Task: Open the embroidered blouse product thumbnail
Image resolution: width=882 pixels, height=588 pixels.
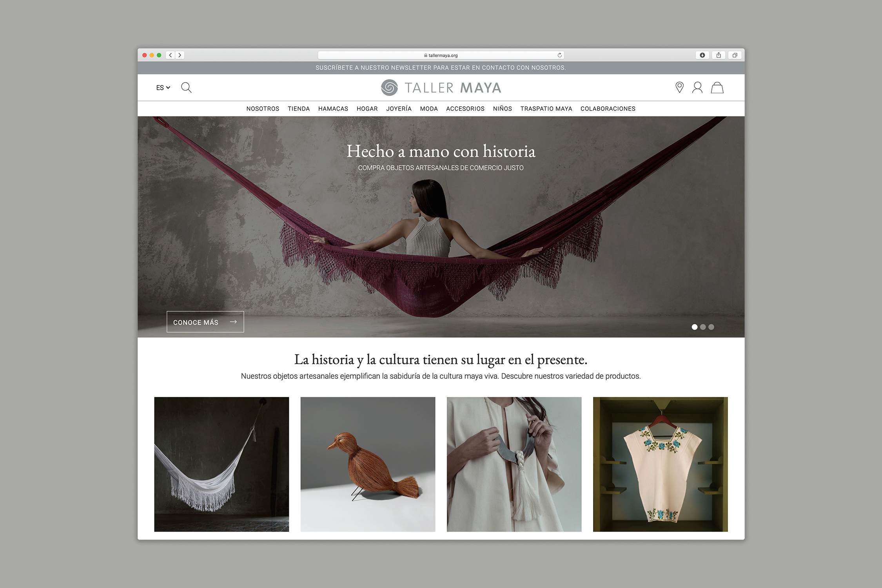Action: tap(661, 464)
